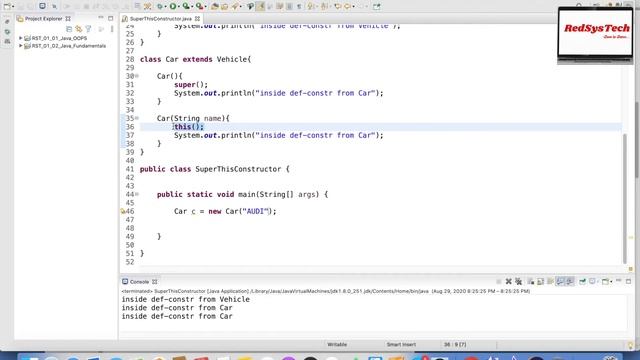This screenshot has width=640, height=360.
Task: Click the Previous Annotation icon in toolbar
Action: pos(324,6)
